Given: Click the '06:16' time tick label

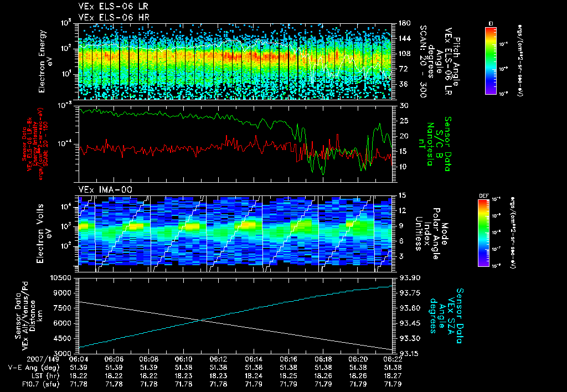Looking at the screenshot, I should tap(288, 359).
